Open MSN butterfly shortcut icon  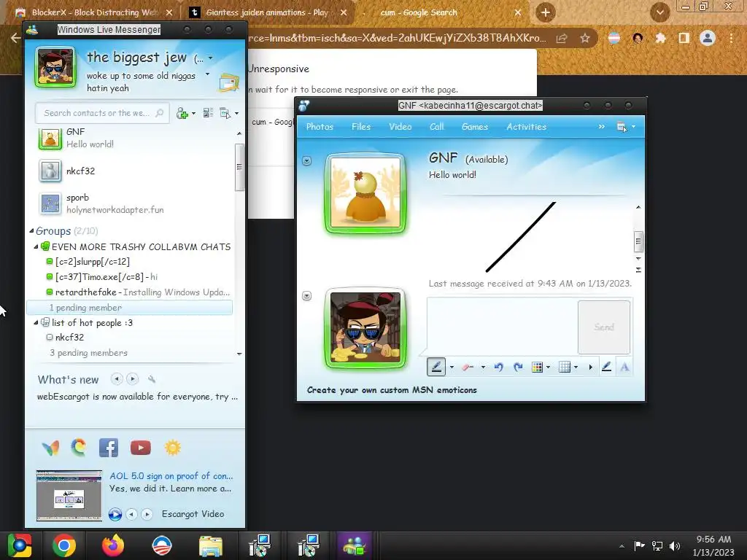click(50, 448)
